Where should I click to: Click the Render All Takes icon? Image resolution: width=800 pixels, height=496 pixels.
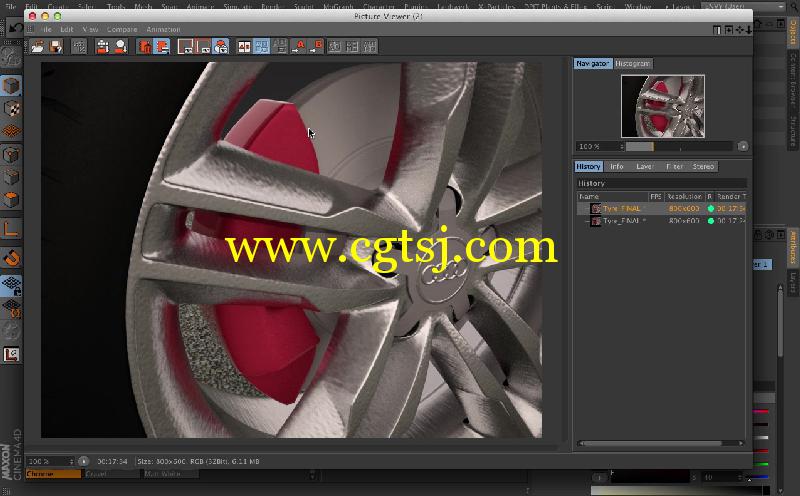103,47
